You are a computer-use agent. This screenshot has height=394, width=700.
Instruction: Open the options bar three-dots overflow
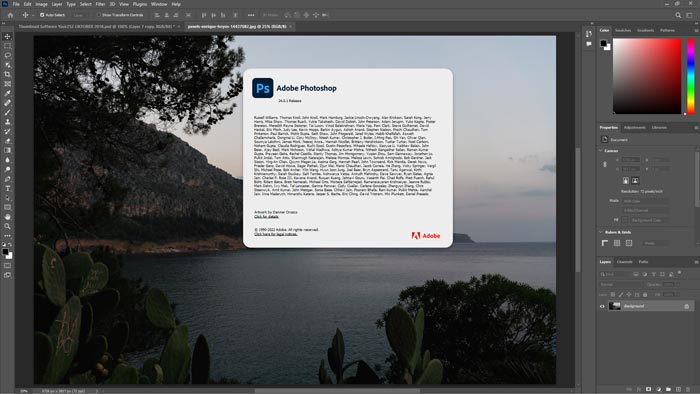pos(251,15)
